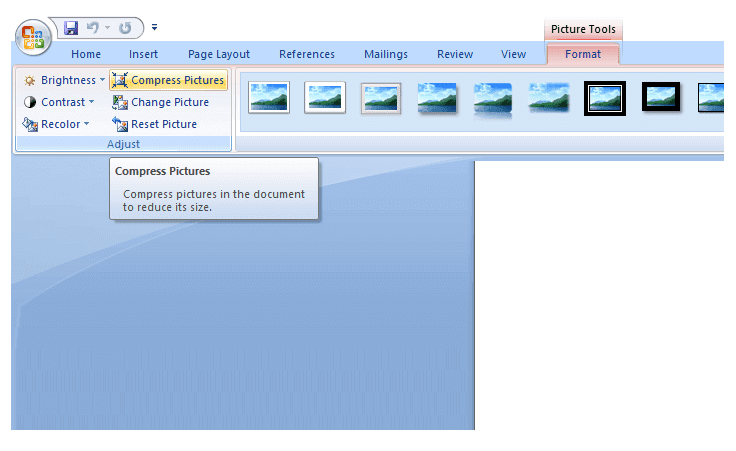Open Customize Quick Access Toolbar dropdown
This screenshot has height=451, width=736.
click(154, 27)
